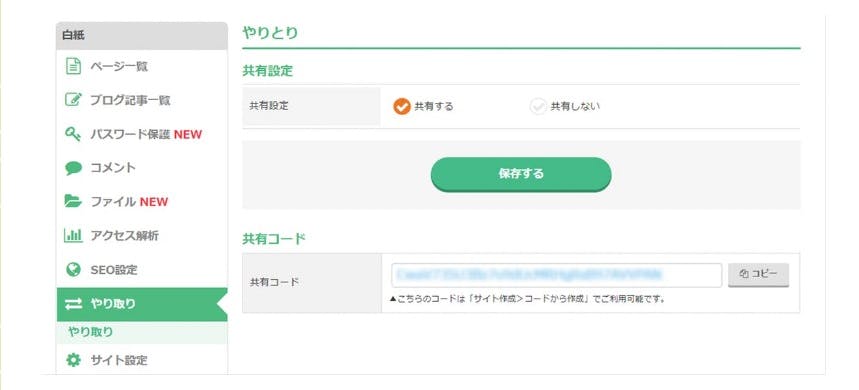Screen dimensions: 859x390
Task: Click the access analytics bar chart icon
Action: tap(73, 236)
